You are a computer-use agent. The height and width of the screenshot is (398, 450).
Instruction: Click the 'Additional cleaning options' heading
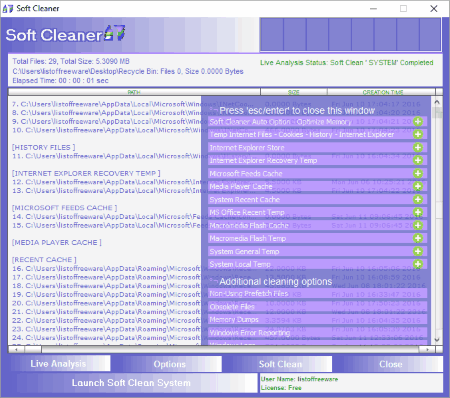[276, 282]
